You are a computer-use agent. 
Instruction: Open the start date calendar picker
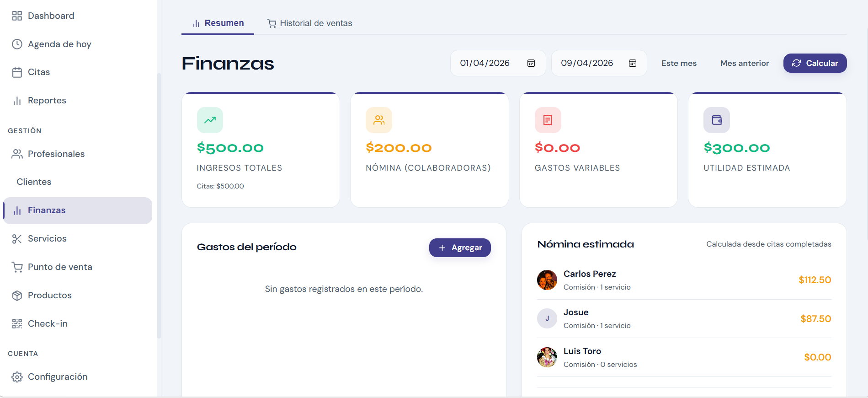click(x=531, y=63)
